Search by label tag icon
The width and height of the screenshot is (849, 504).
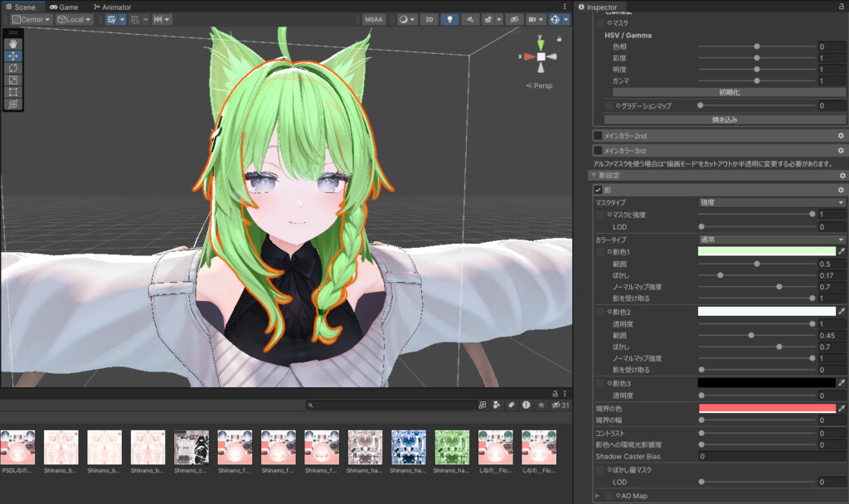(x=511, y=405)
